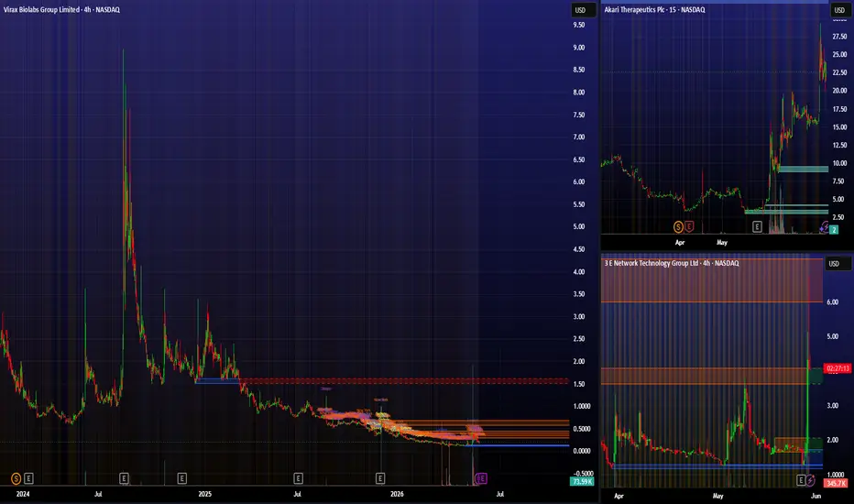
Task: Open the Virax earnings marker left of 2025 label
Action: [x=182, y=478]
